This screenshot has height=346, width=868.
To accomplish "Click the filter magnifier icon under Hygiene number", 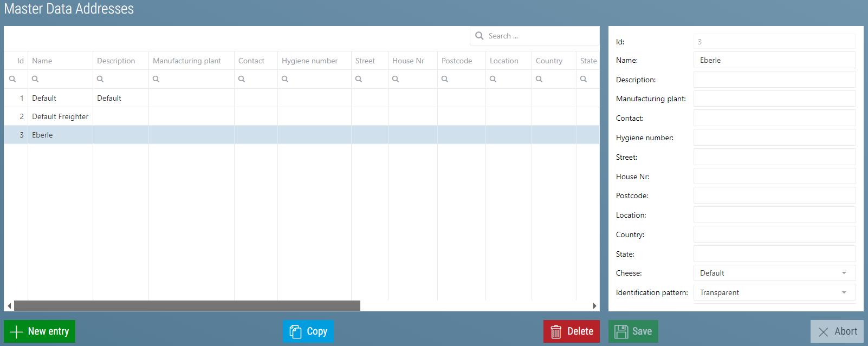I will (x=285, y=79).
